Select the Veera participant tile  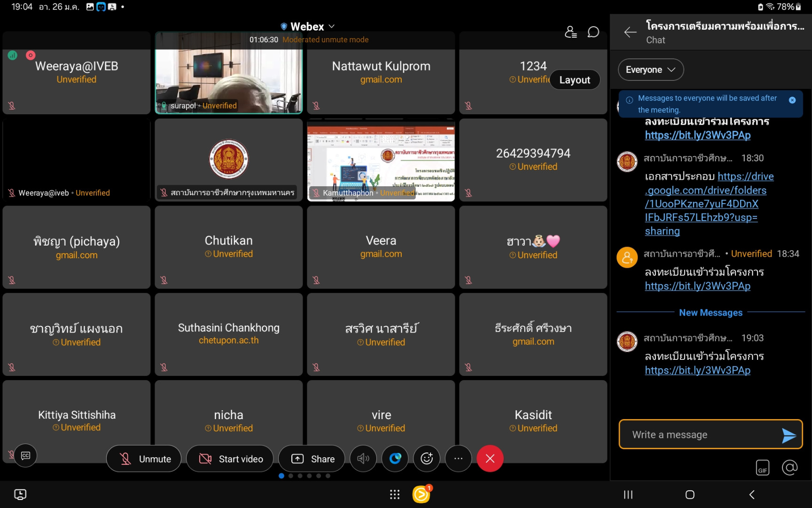coord(381,247)
